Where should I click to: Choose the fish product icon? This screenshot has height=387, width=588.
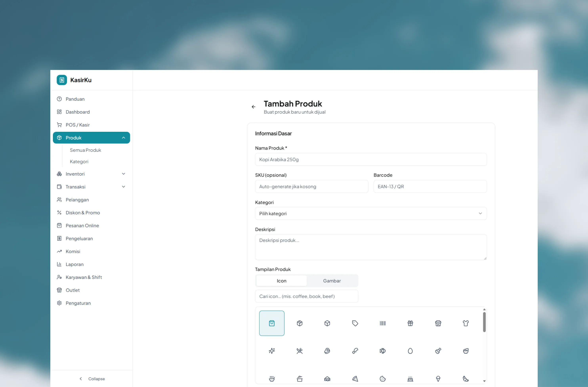(382, 351)
